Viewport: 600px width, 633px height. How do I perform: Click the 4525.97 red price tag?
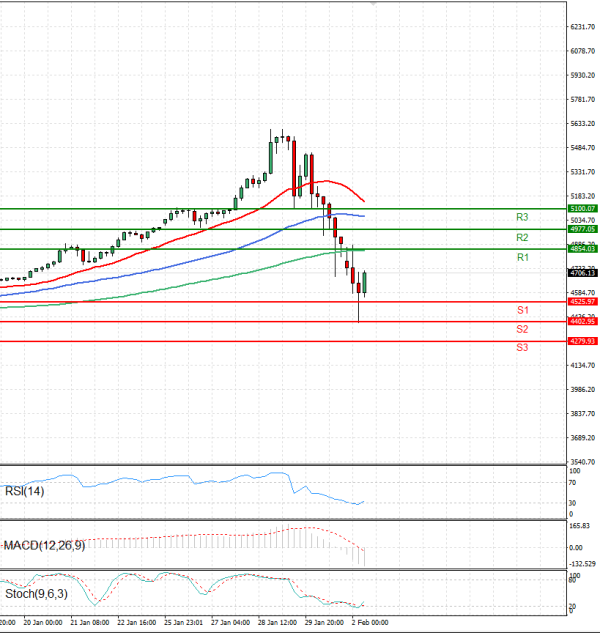pos(583,301)
